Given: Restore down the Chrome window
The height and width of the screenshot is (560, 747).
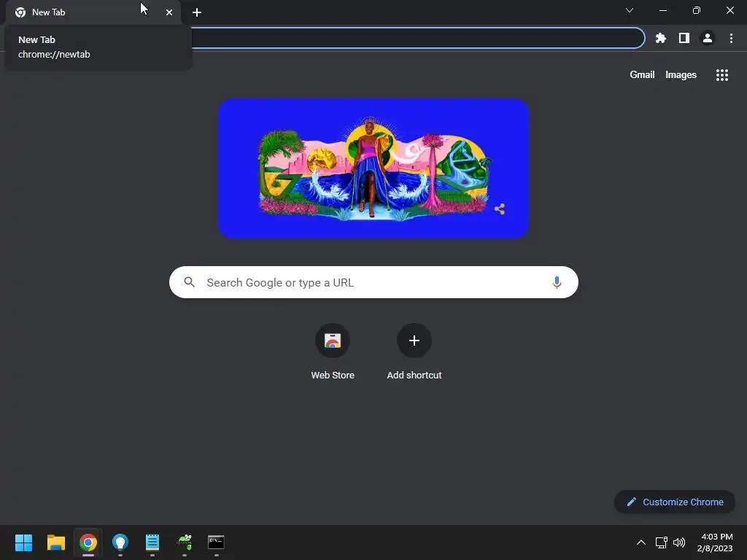Looking at the screenshot, I should click(697, 10).
